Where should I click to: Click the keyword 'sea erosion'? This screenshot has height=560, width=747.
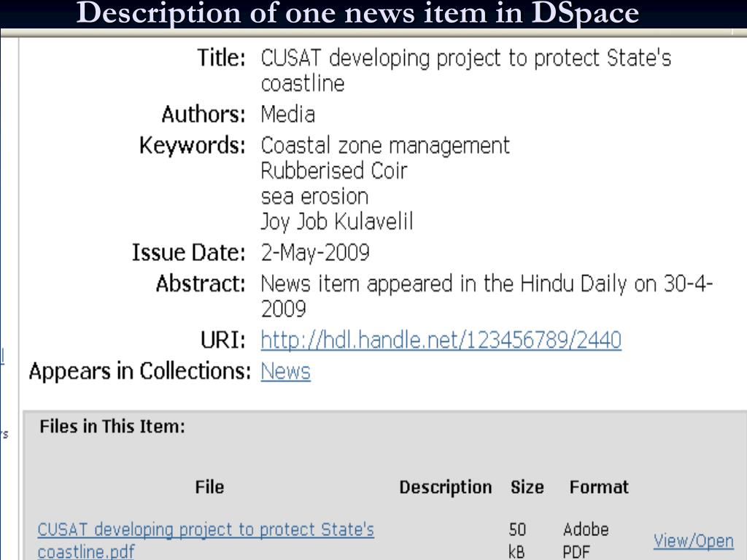(314, 196)
